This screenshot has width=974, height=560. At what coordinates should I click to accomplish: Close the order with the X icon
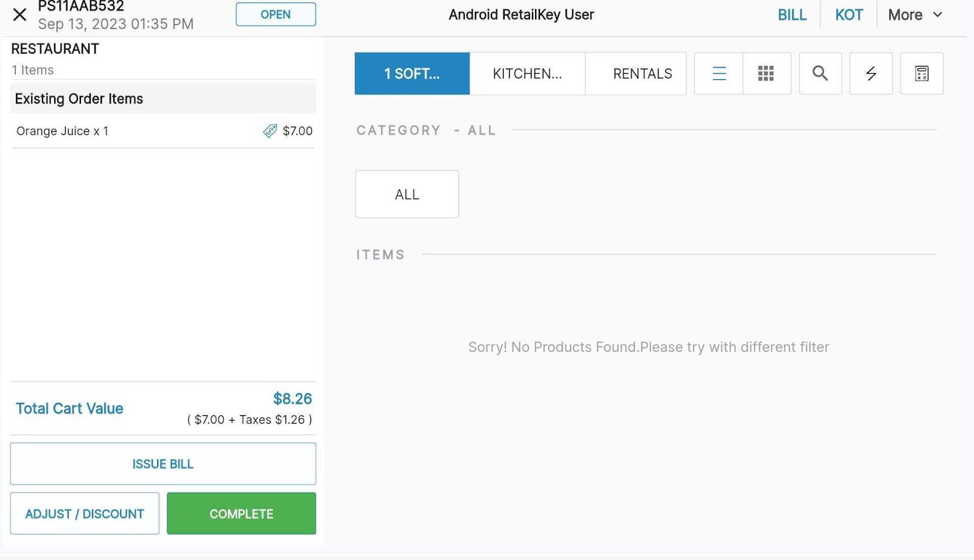point(19,15)
